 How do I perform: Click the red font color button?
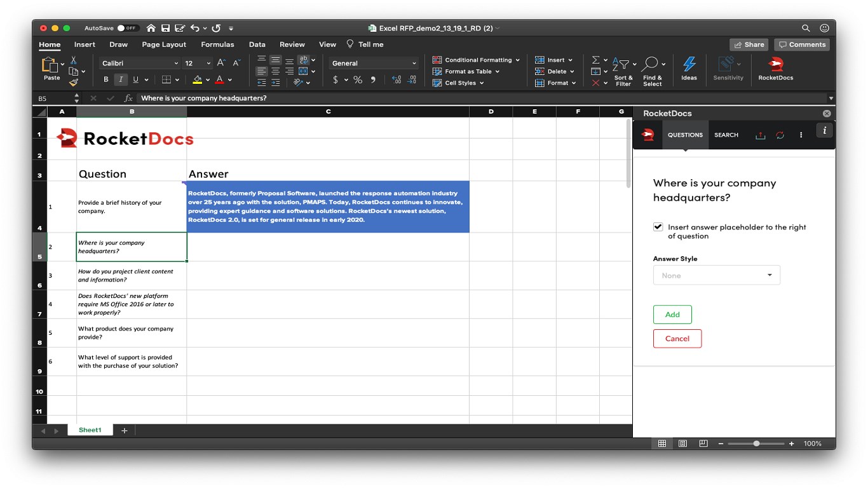[x=219, y=79]
